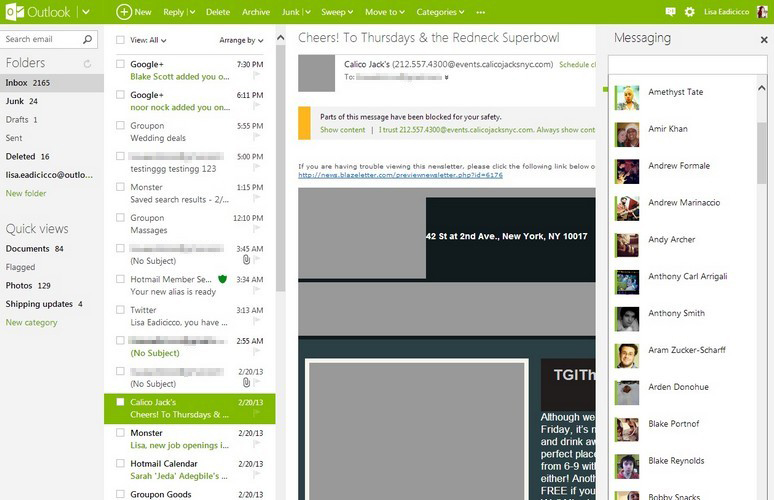
Task: Select the Twitter message checkbox
Action: [x=120, y=309]
